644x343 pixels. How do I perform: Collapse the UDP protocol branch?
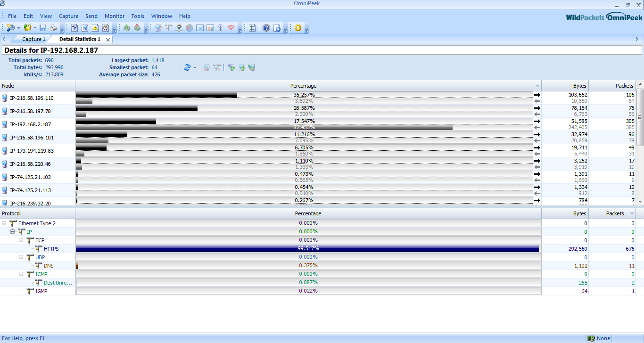click(21, 257)
